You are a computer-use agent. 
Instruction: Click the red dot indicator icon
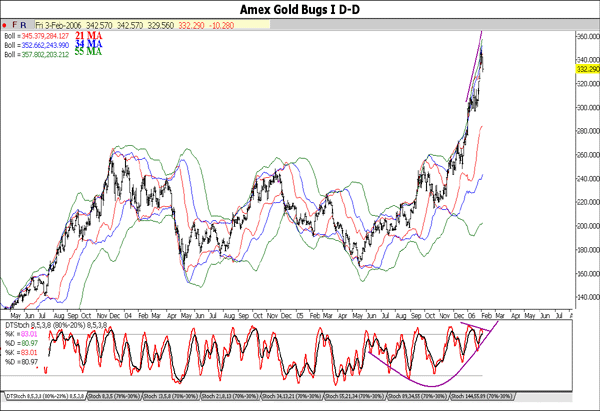pyautogui.click(x=4, y=26)
